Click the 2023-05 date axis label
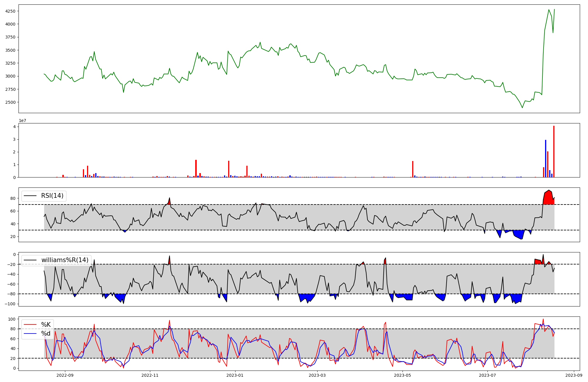The image size is (588, 382). (x=402, y=375)
